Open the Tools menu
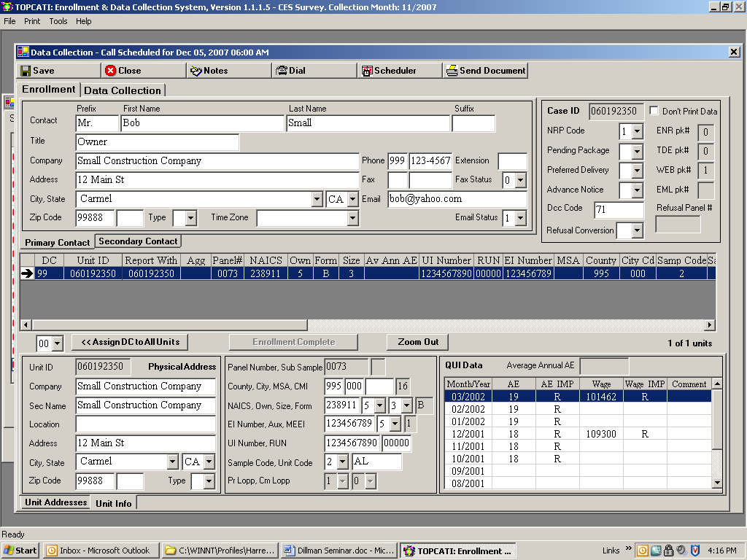Screen dimensions: 747x560 pyautogui.click(x=58, y=21)
